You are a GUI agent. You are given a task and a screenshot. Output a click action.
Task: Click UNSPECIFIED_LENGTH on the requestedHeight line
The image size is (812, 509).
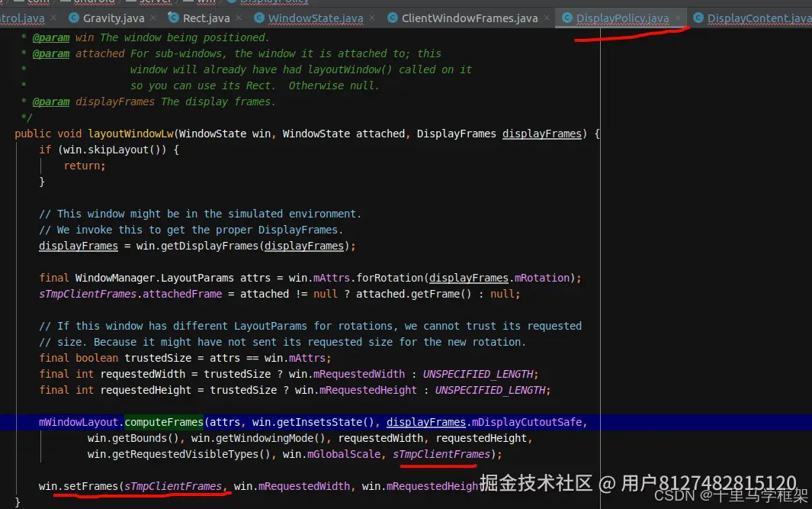tap(490, 391)
